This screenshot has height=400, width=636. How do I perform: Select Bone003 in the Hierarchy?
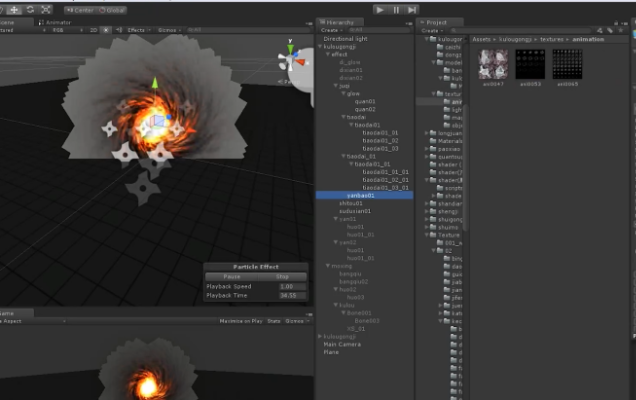367,321
